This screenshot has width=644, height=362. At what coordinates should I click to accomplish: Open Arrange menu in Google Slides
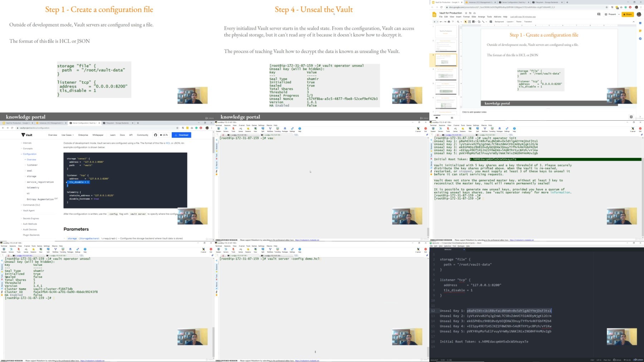click(x=482, y=16)
